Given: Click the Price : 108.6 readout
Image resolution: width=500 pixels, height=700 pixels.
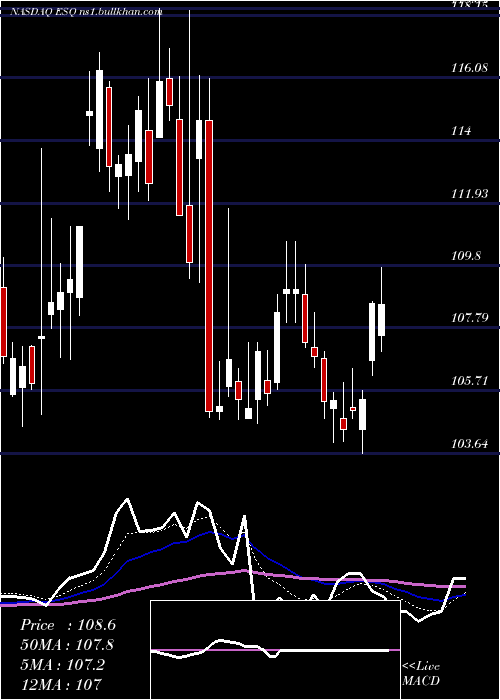Looking at the screenshot, I should (68, 625).
